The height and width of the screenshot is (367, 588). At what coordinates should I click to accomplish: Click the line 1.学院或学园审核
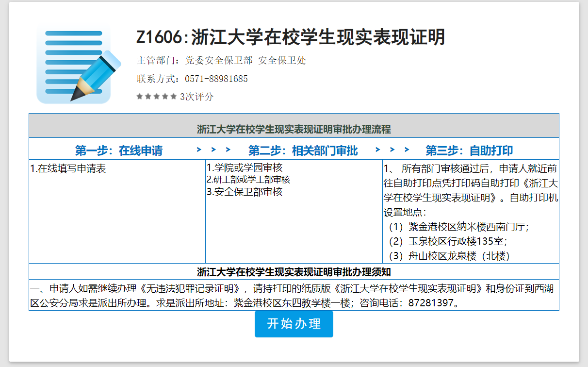(x=245, y=168)
